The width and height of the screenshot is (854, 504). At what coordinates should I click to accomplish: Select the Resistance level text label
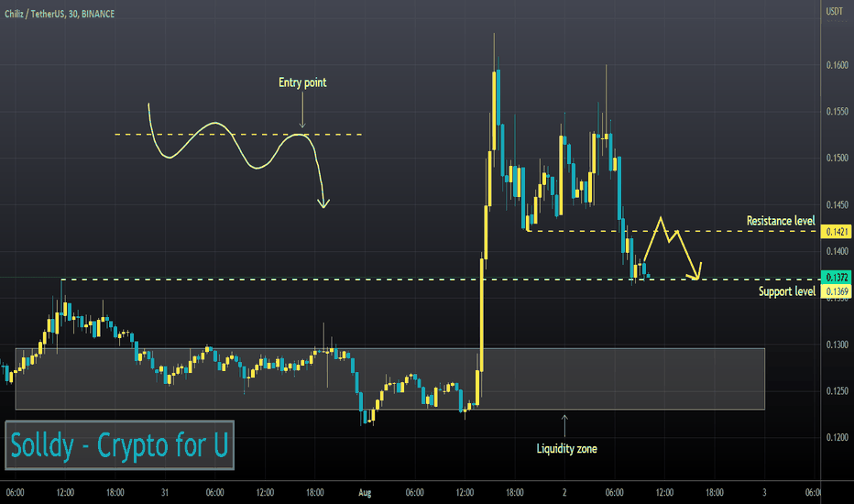pyautogui.click(x=781, y=221)
